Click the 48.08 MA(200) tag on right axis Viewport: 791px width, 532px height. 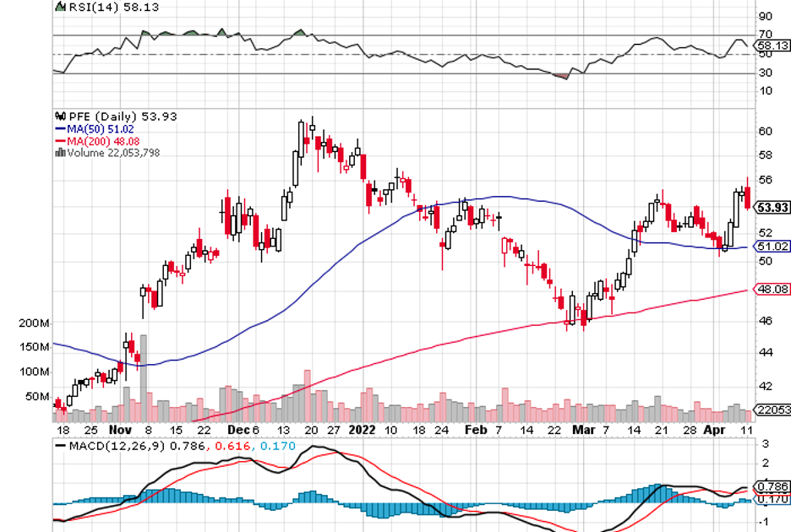[770, 289]
